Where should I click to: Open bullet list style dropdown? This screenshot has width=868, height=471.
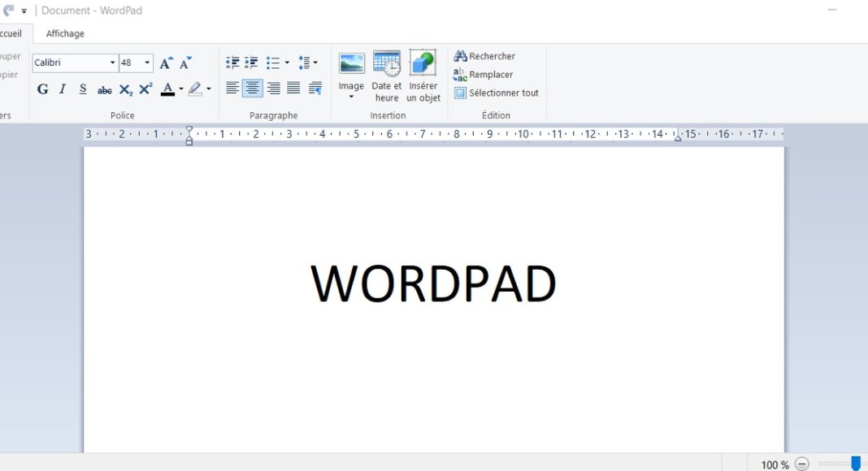tap(287, 63)
